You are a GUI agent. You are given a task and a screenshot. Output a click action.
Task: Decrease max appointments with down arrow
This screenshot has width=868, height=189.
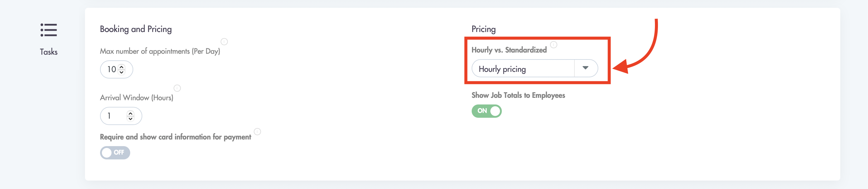[122, 72]
